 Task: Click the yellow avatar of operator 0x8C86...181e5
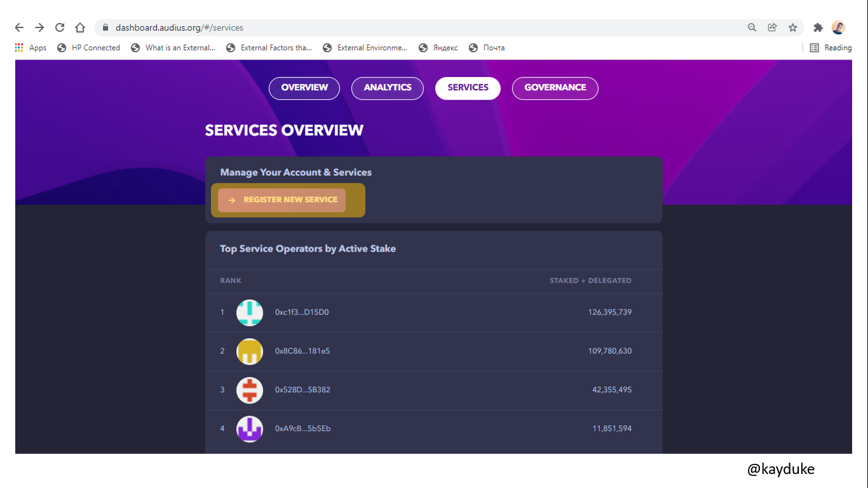point(250,351)
